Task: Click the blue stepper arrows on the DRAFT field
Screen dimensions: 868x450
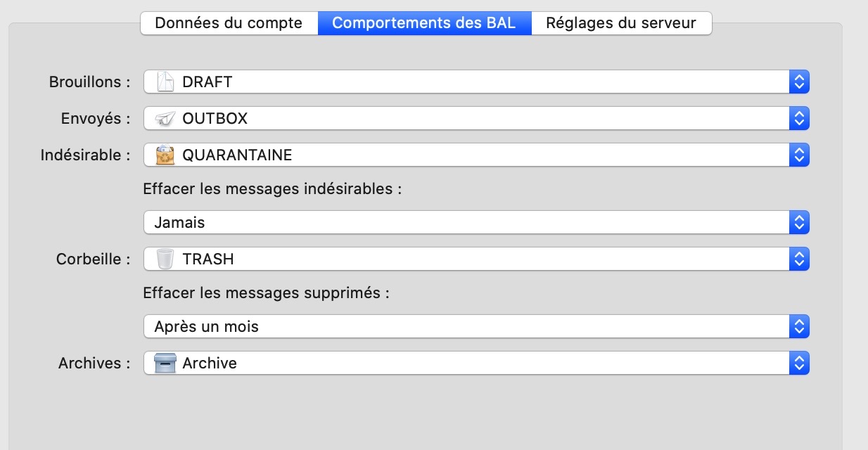Action: point(799,82)
